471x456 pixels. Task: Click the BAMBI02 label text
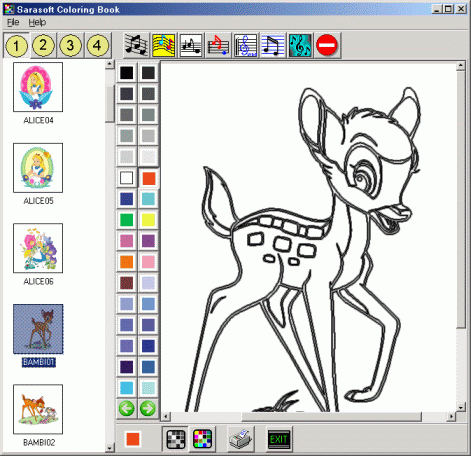[39, 443]
